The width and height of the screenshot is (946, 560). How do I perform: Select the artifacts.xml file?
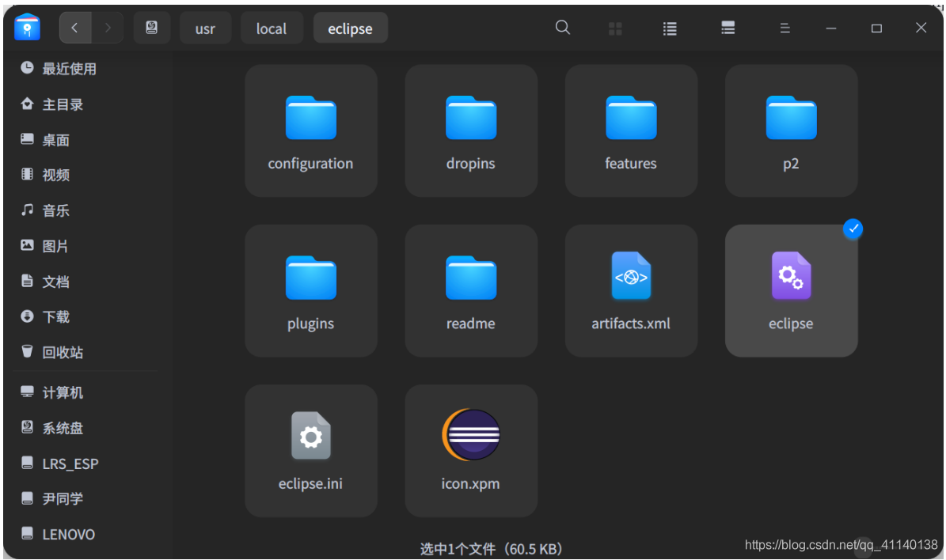[631, 290]
